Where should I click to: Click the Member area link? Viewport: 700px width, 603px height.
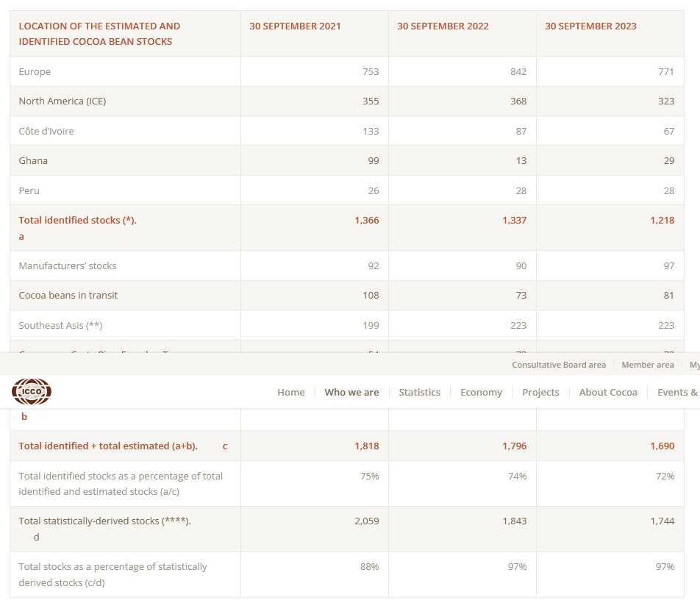pos(647,365)
